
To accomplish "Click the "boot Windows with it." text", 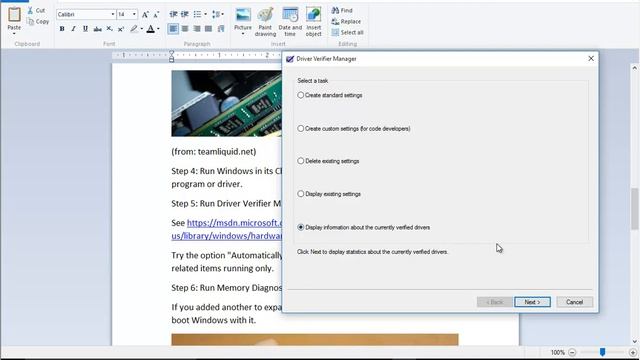I will (213, 320).
